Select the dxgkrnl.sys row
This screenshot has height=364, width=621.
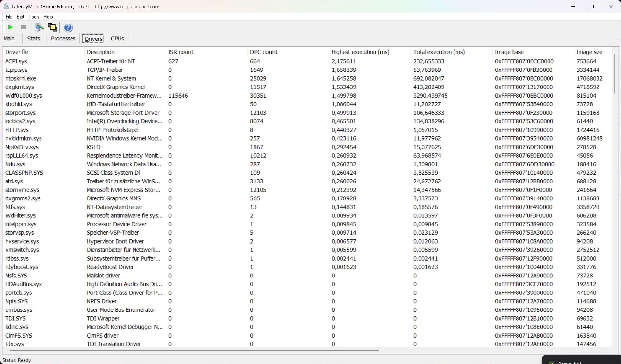click(307, 87)
